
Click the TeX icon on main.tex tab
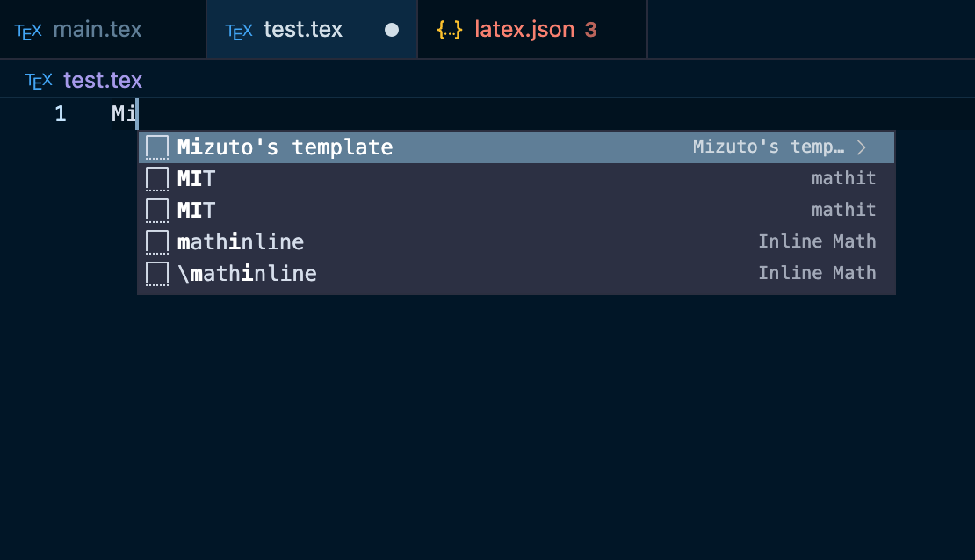click(28, 31)
